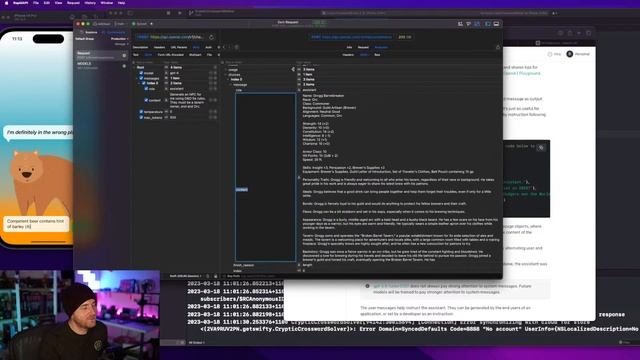Click the Sessions tab in sidebar
640x360 pixels.
pyautogui.click(x=89, y=32)
